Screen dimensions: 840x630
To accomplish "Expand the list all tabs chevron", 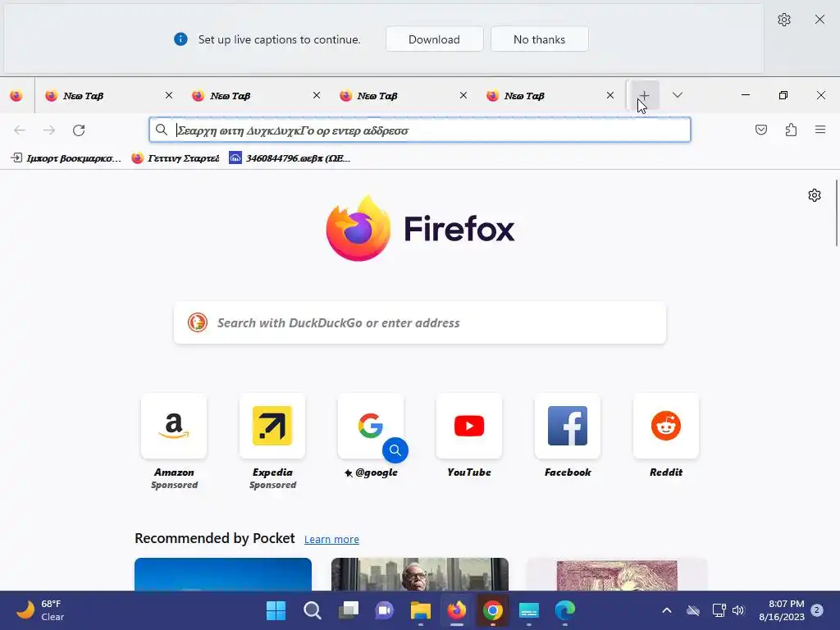I will (677, 95).
